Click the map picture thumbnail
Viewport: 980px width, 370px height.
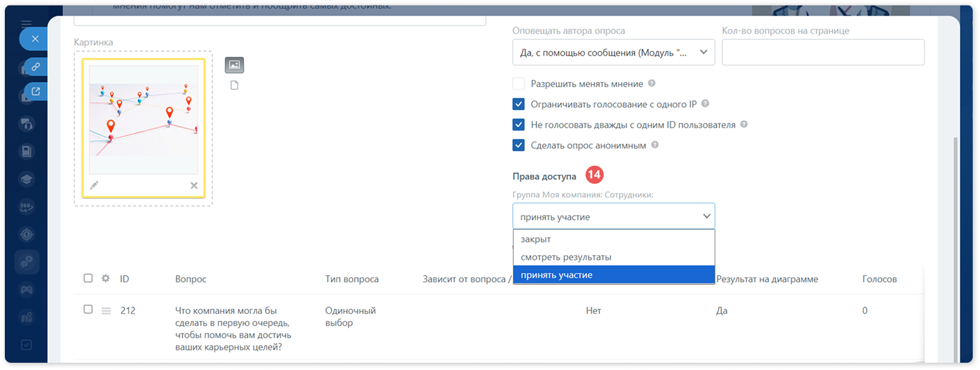[x=143, y=119]
